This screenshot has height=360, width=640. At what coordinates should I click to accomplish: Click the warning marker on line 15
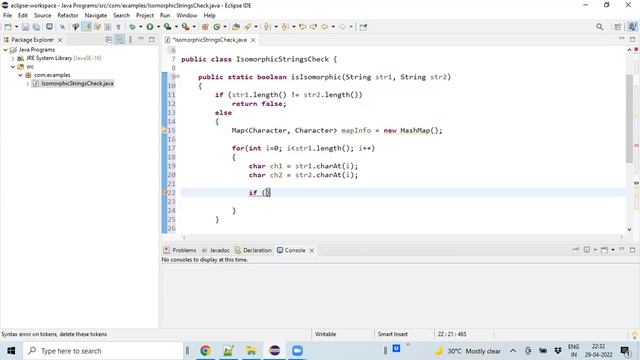pos(164,131)
